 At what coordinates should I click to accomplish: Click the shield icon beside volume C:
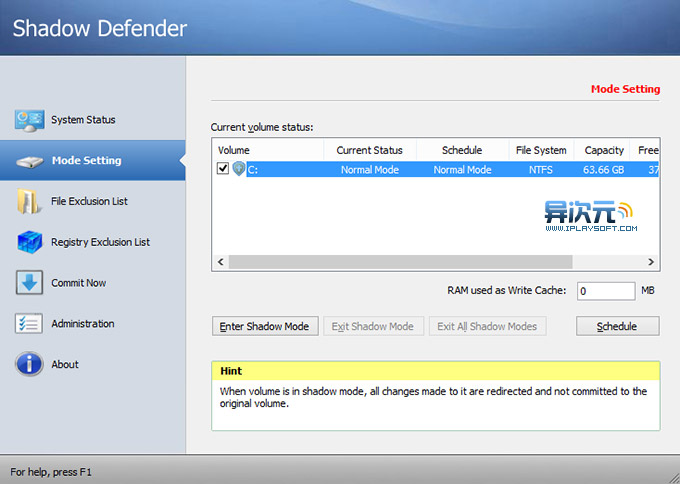[239, 168]
